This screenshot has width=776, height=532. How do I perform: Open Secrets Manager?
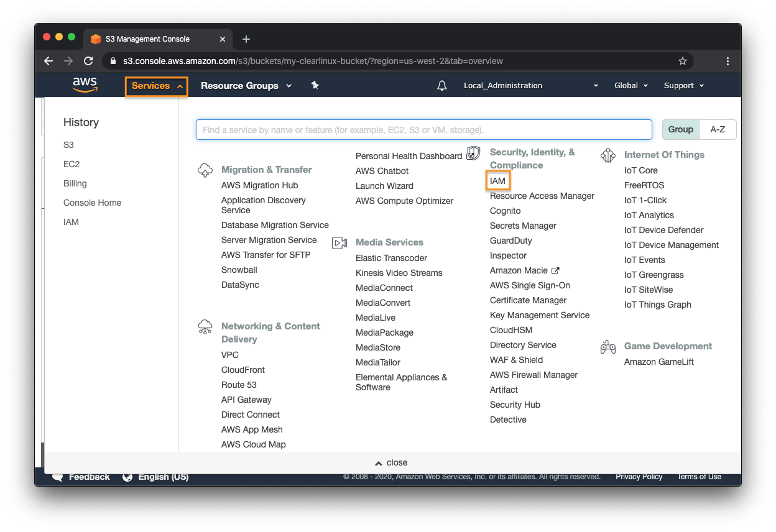(523, 226)
